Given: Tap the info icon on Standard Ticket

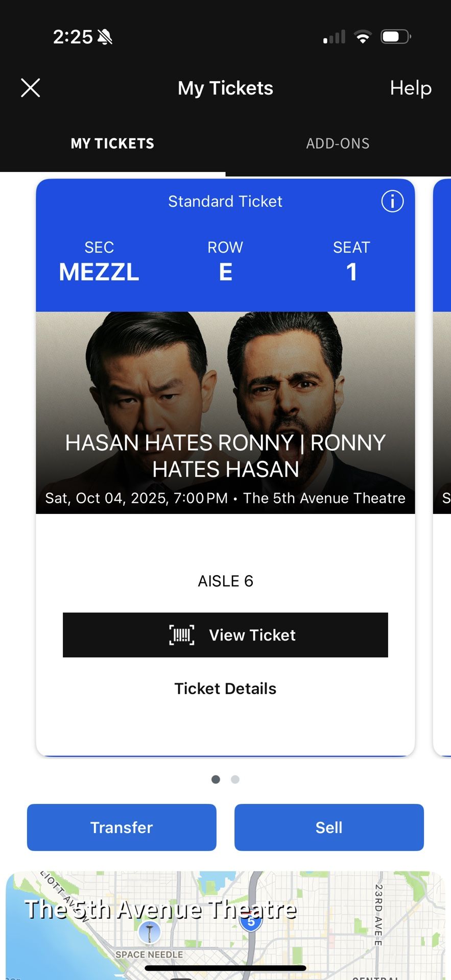Looking at the screenshot, I should click(392, 201).
